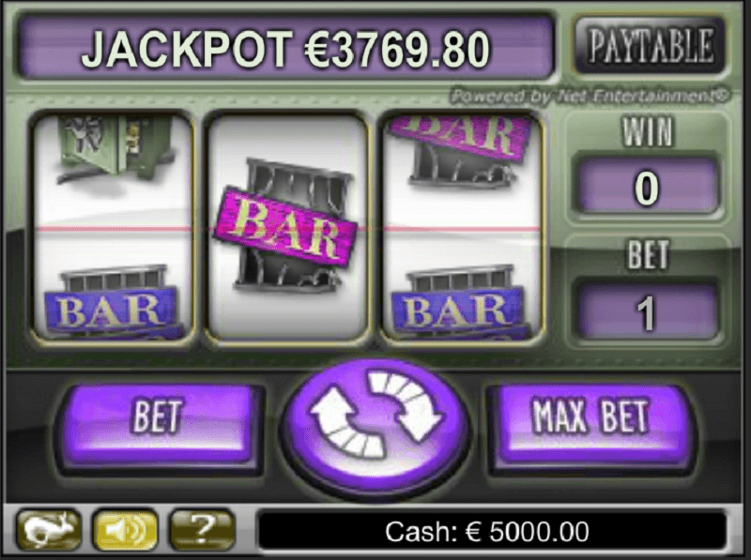Viewport: 751px width, 560px height.
Task: Open the PAYTABLE
Action: click(x=650, y=45)
